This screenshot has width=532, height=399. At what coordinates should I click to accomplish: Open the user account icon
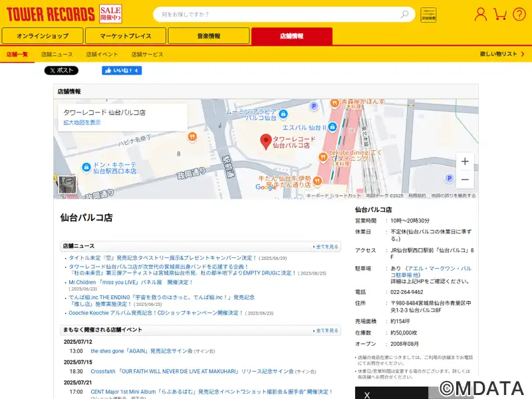[x=480, y=14]
